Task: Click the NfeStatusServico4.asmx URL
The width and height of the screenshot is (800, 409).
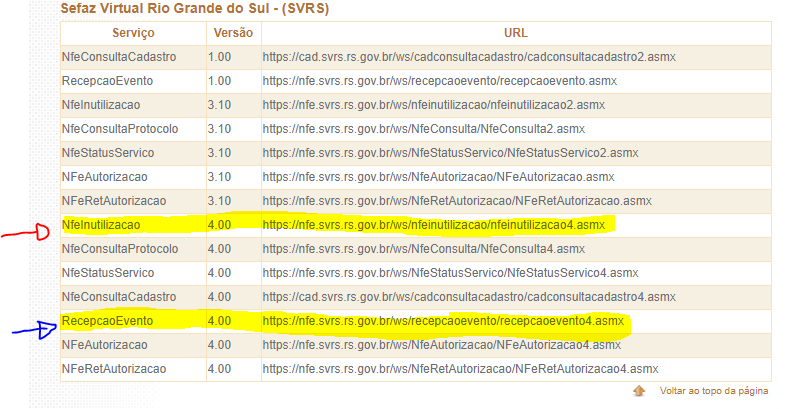Action: 451,273
